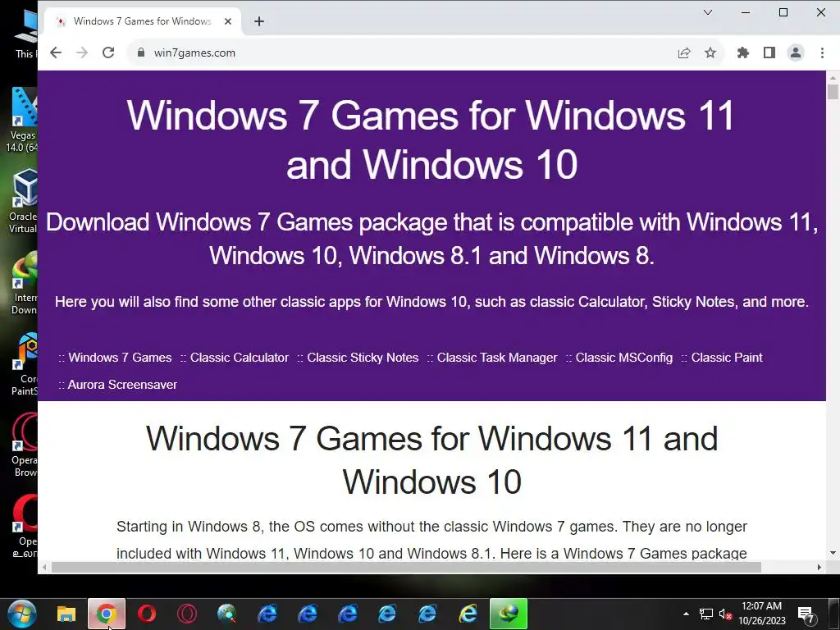Open the Classic MSConfig link
The image size is (840, 630).
tap(623, 358)
